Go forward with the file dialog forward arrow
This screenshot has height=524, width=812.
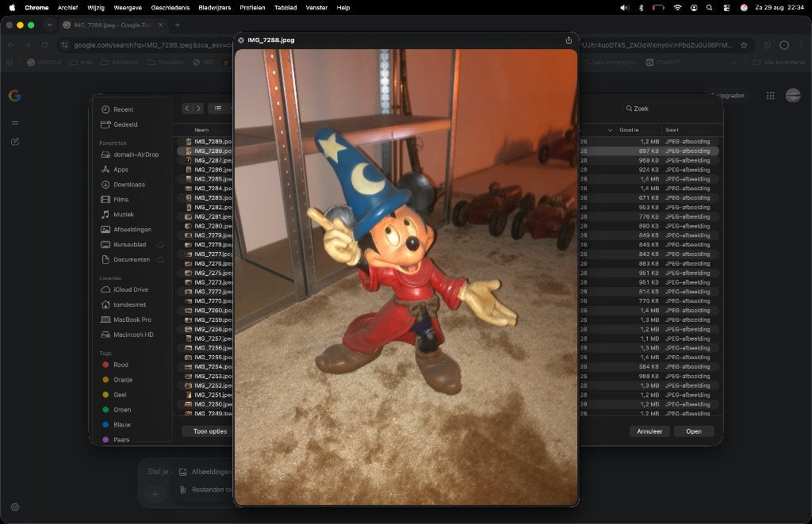(198, 109)
